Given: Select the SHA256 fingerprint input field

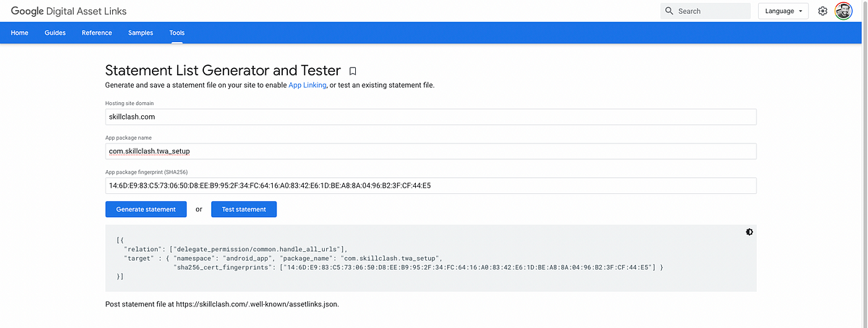Looking at the screenshot, I should (x=431, y=186).
